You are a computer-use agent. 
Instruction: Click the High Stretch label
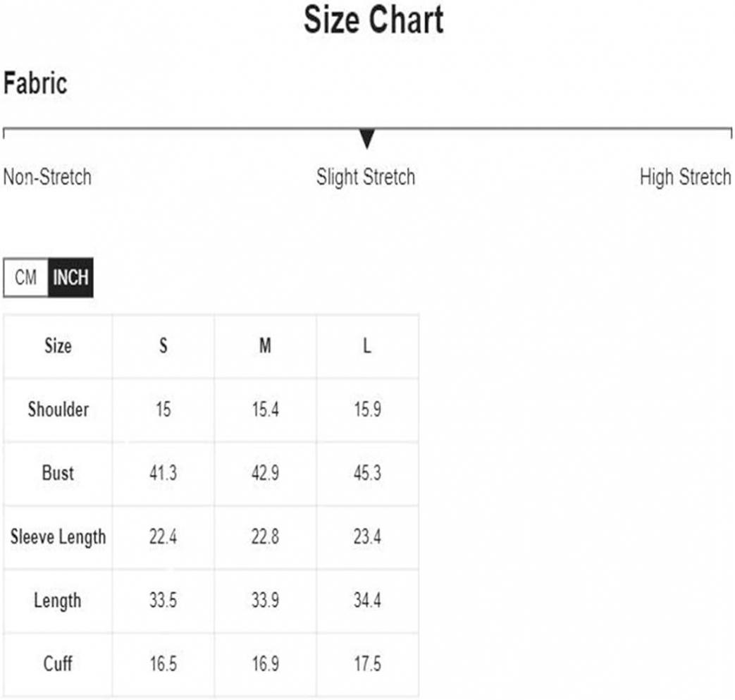click(685, 177)
